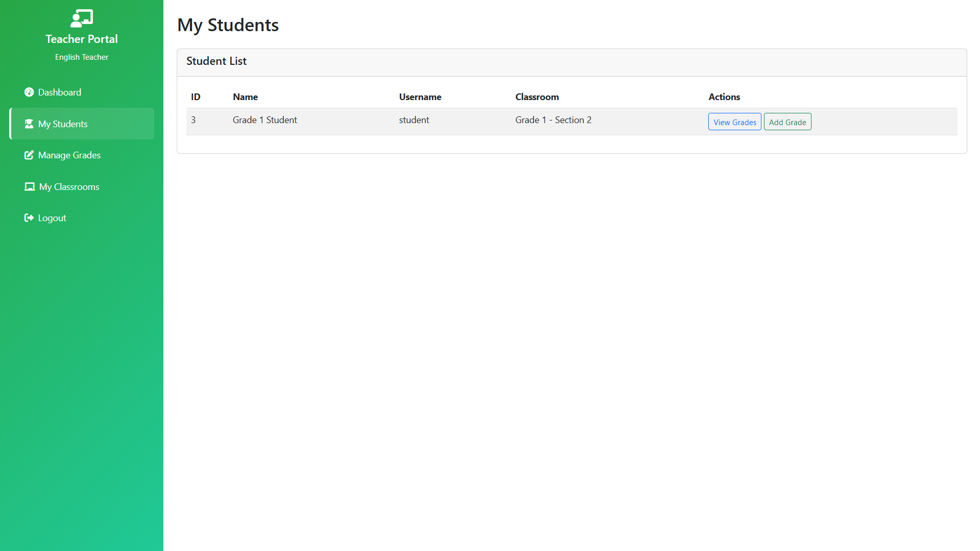Click the English Teacher subtitle text
Screen dimensions: 980x551
pyautogui.click(x=82, y=57)
